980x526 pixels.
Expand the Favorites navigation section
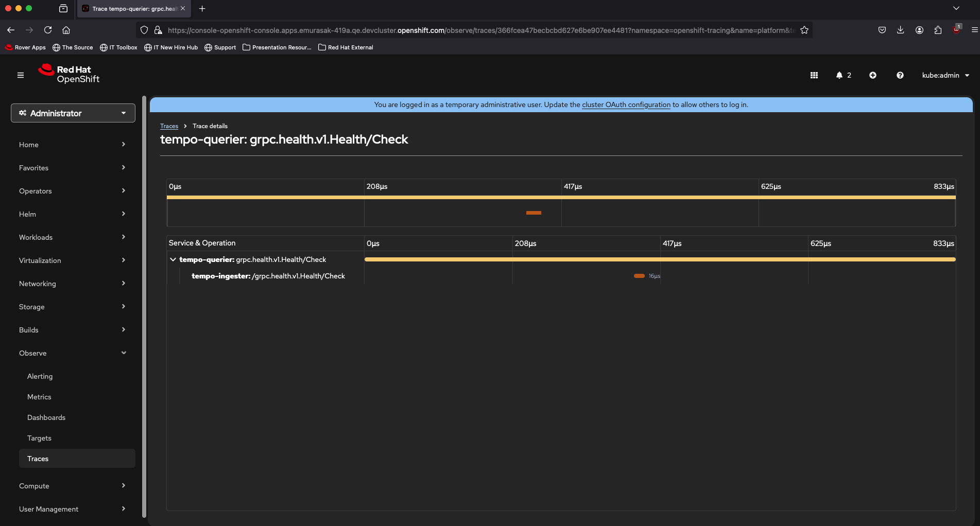pyautogui.click(x=73, y=168)
